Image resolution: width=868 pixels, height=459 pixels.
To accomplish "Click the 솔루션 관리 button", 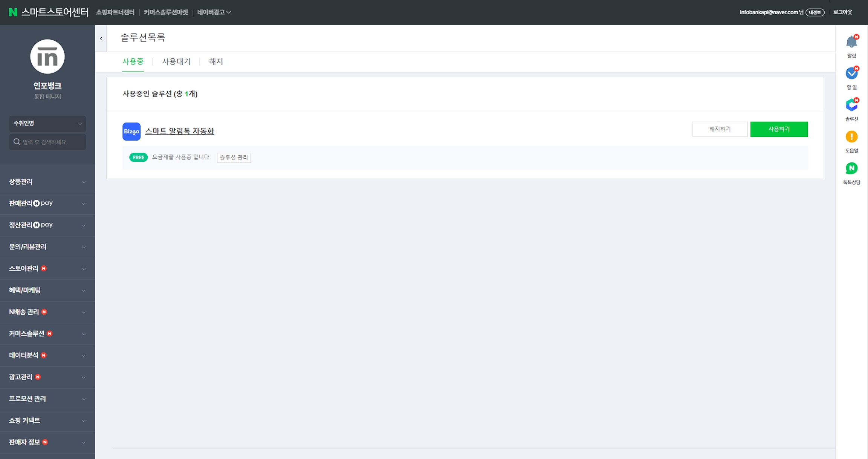I will click(234, 158).
